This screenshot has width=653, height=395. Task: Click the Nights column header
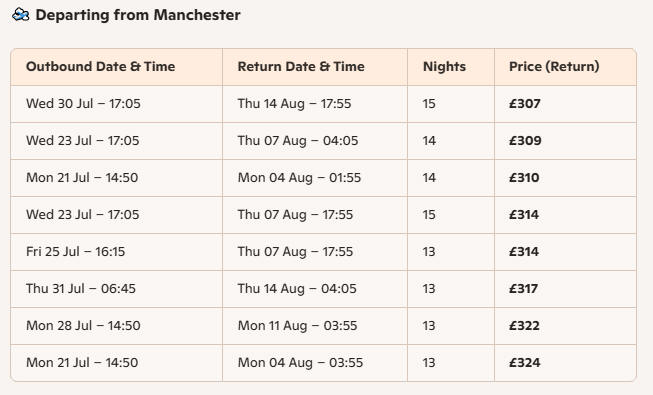(x=444, y=67)
